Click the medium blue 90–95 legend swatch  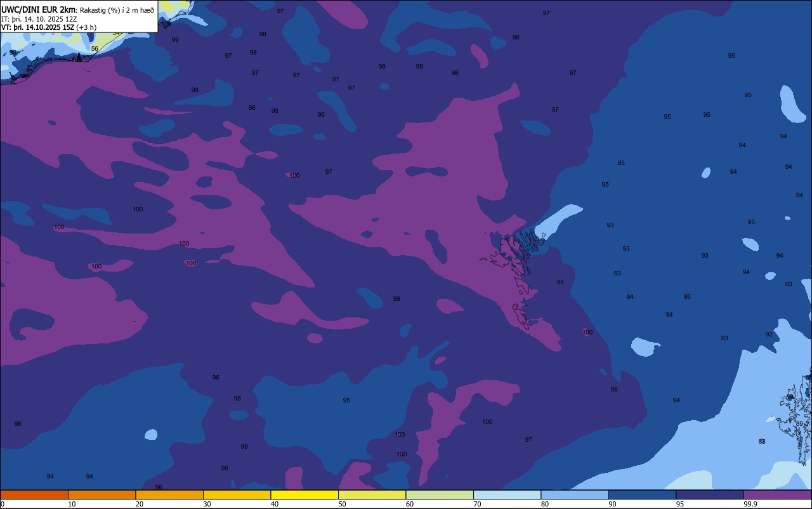point(642,494)
